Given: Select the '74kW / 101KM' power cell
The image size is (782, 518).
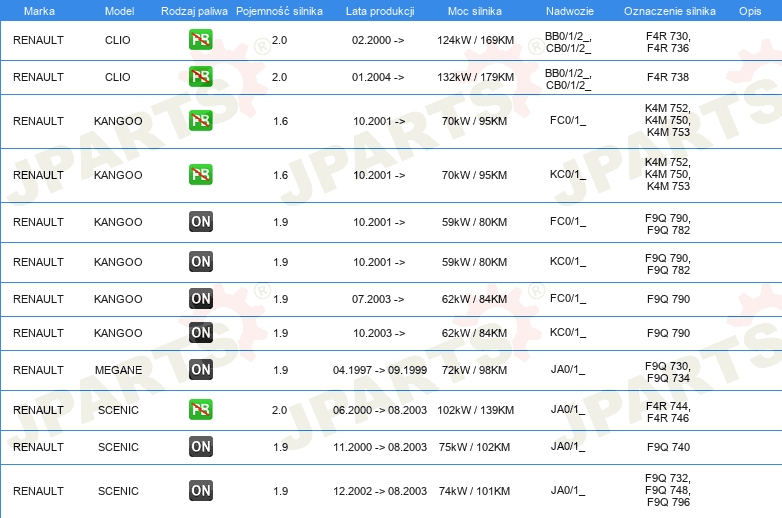Looking at the screenshot, I should [474, 491].
